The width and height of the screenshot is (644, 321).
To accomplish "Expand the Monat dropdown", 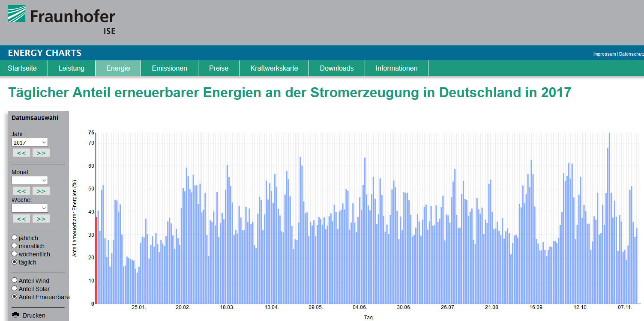I will pyautogui.click(x=30, y=181).
